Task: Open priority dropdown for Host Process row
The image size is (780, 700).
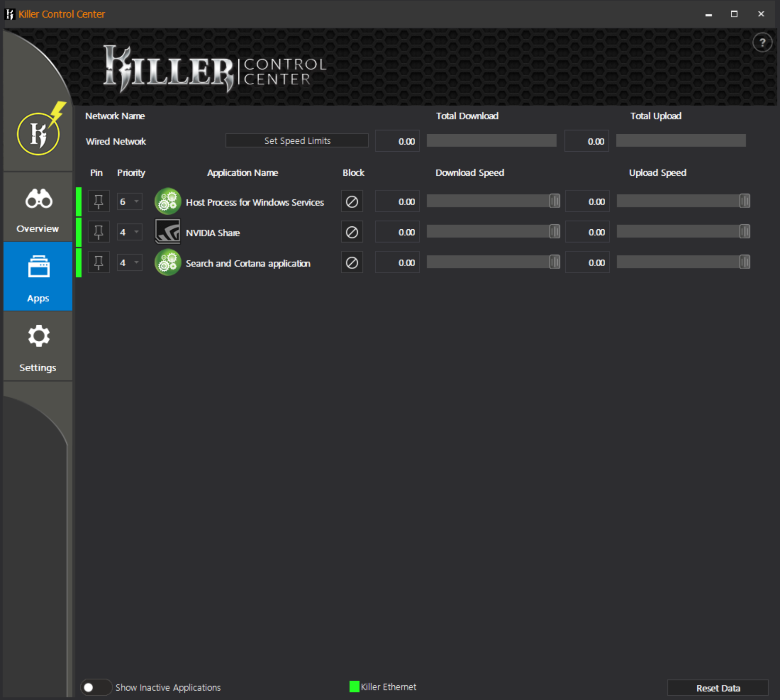Action: (x=130, y=202)
